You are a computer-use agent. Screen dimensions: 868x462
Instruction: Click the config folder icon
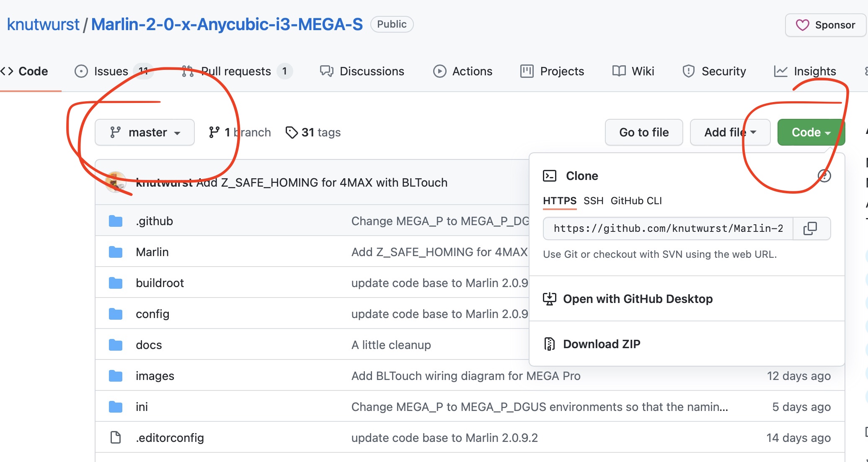coord(116,314)
